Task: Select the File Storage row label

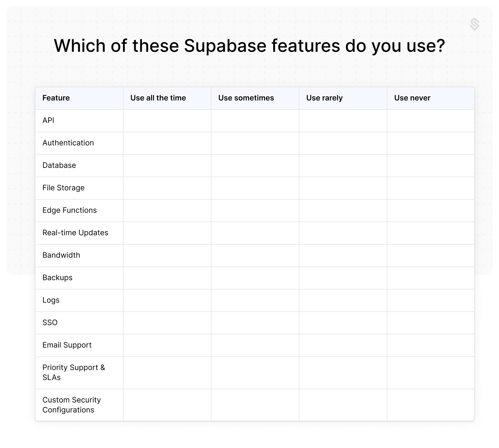Action: click(64, 188)
